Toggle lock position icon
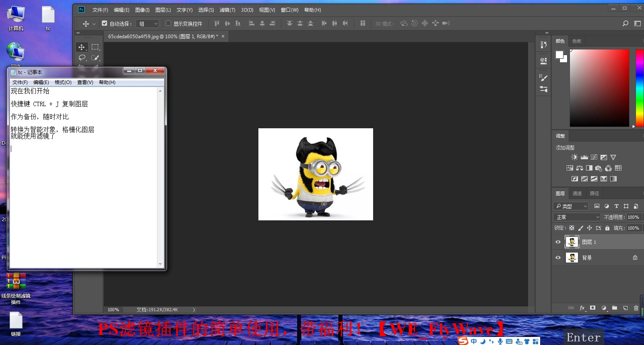This screenshot has width=644, height=345. [589, 228]
